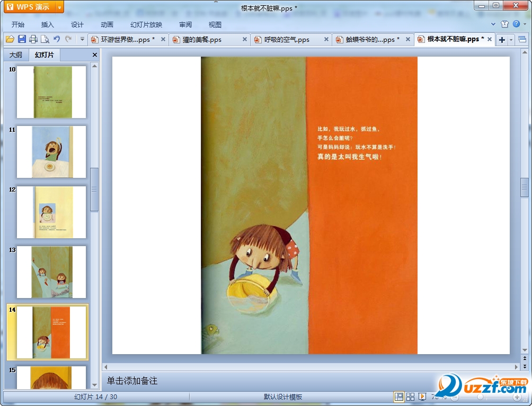The width and height of the screenshot is (532, 406).
Task: Open the 动画 ribbon tab
Action: (107, 25)
